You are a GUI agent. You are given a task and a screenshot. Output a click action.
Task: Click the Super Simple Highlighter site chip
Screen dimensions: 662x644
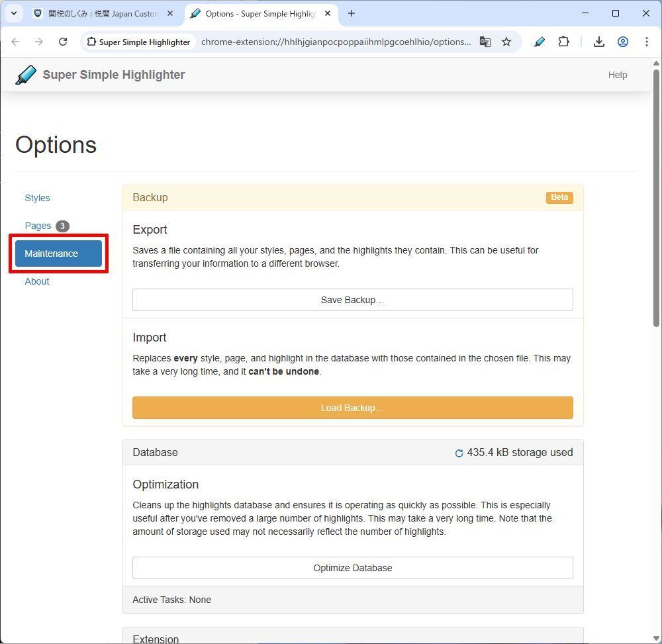point(139,42)
